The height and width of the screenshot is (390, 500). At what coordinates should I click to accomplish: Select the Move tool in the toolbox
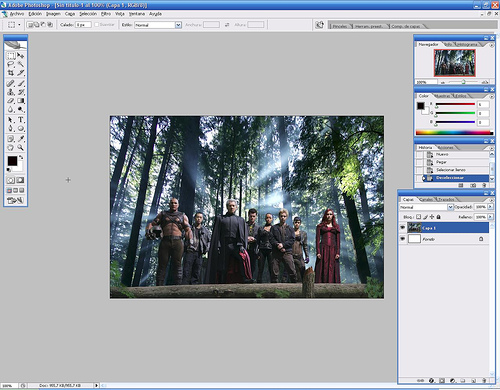[x=21, y=56]
